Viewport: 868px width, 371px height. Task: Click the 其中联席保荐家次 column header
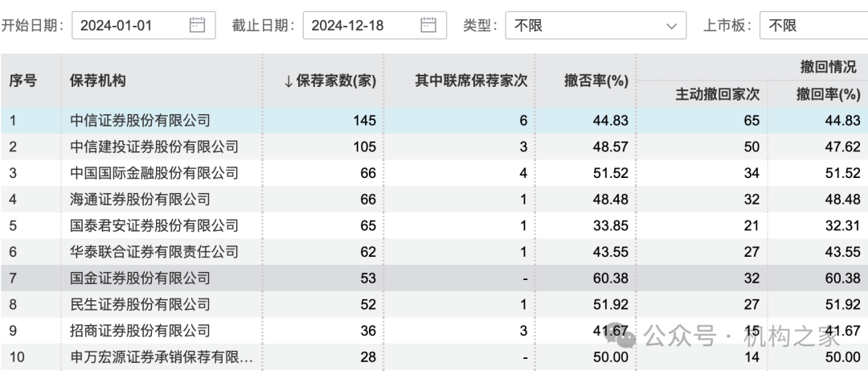471,81
